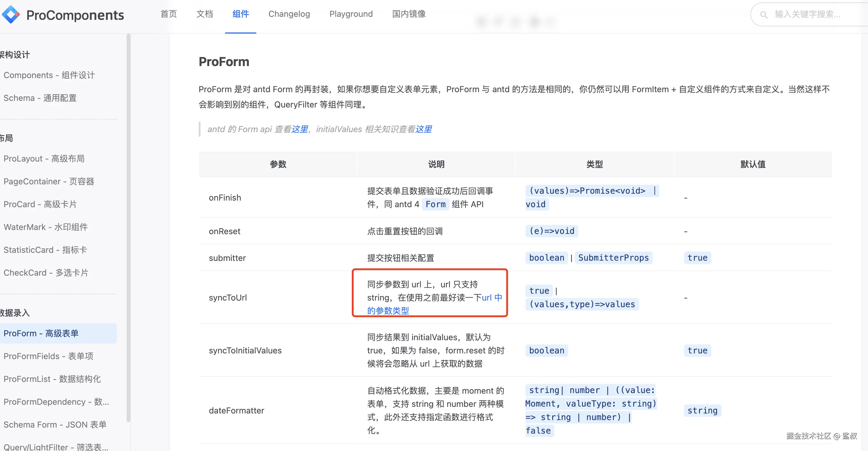Go to the Playground page

(351, 14)
